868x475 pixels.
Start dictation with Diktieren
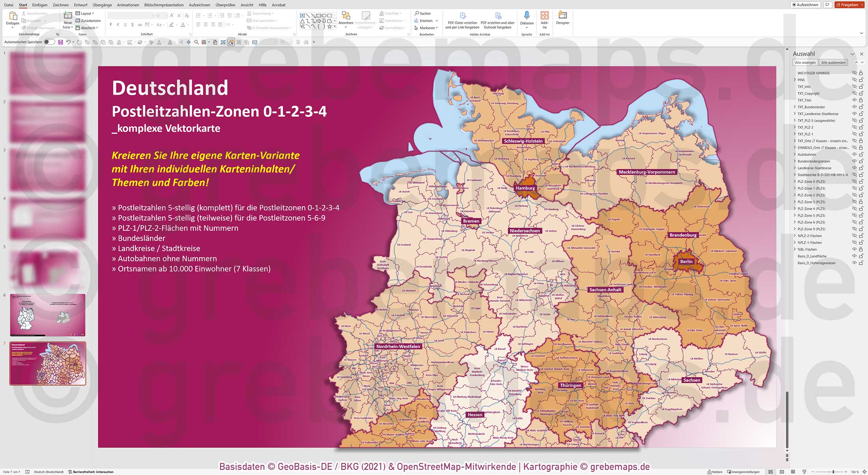(x=527, y=18)
